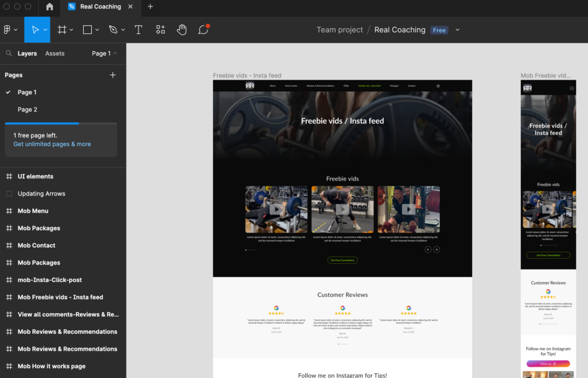Screen dimensions: 588x378
Task: Open the Resources components tool
Action: coord(161,30)
